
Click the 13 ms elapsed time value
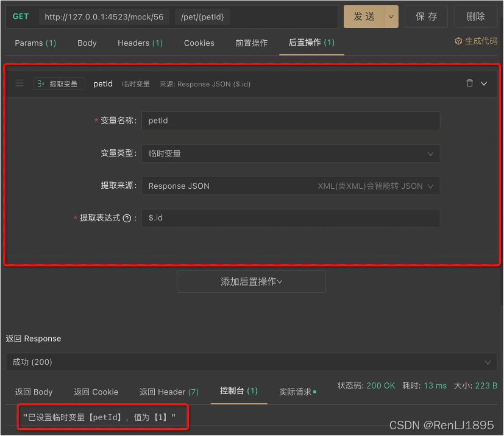(x=435, y=385)
